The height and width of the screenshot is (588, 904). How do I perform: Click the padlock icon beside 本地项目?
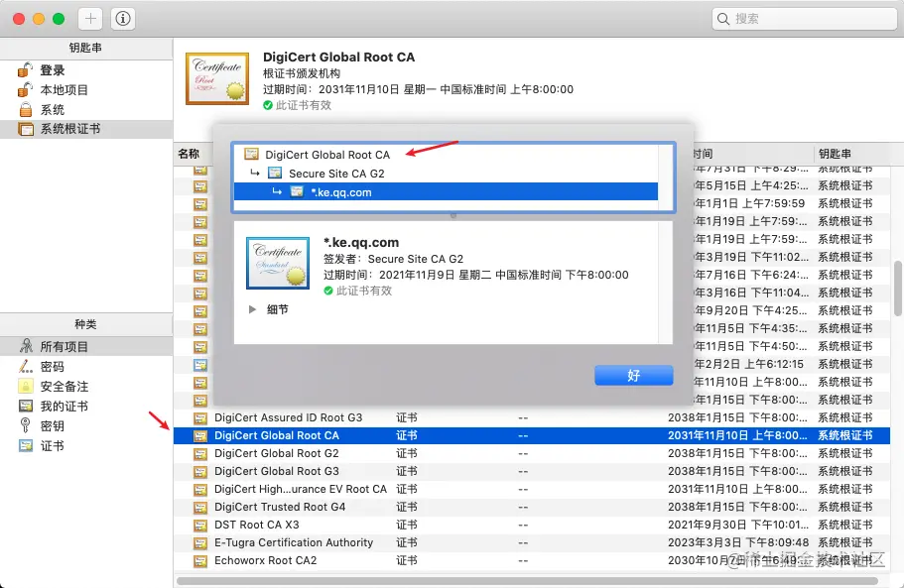point(25,89)
